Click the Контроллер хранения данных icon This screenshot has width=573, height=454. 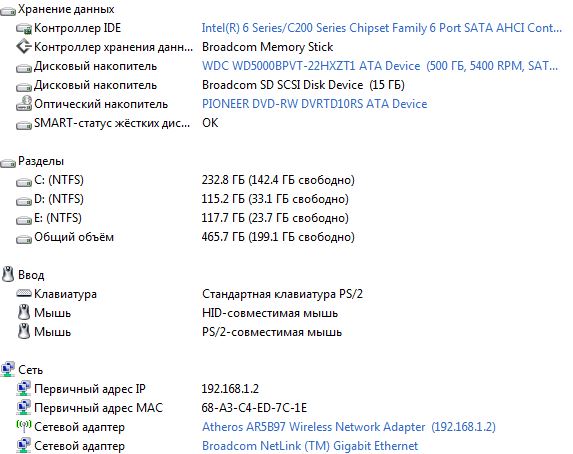click(x=24, y=47)
